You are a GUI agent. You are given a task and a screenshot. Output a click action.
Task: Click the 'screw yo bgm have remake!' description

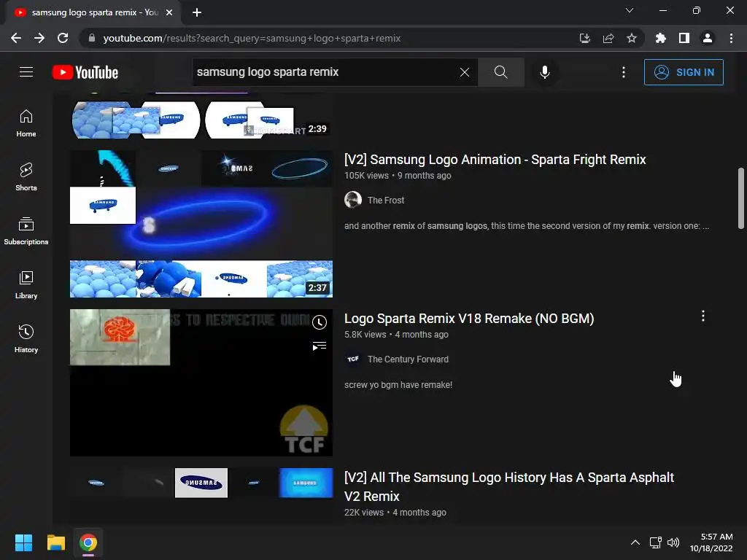coord(398,385)
